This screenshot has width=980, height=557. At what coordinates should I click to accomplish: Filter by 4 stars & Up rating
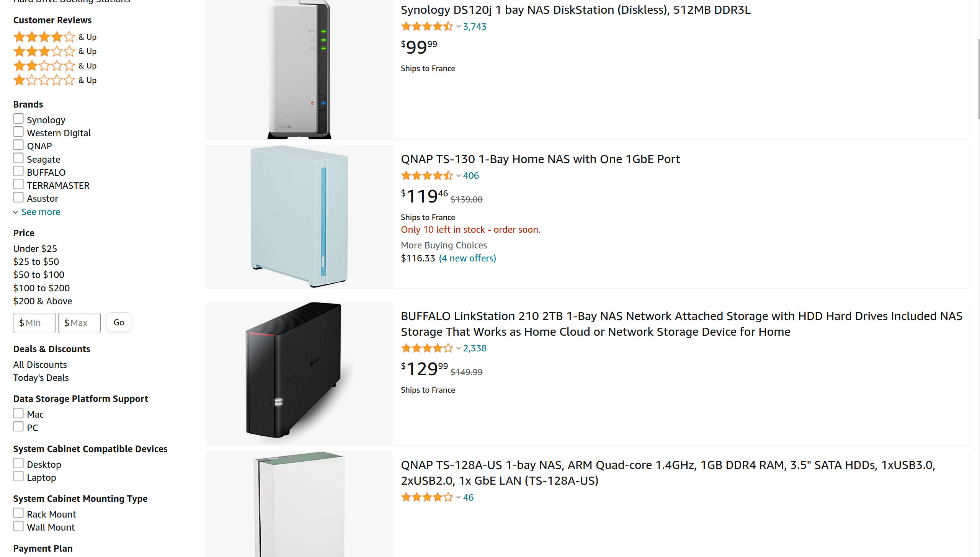pos(55,37)
